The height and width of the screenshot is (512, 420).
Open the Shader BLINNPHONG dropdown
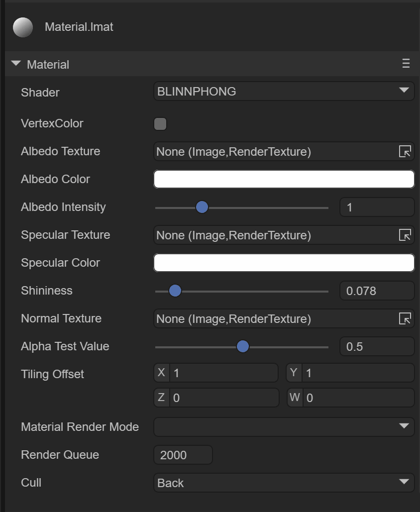point(284,92)
